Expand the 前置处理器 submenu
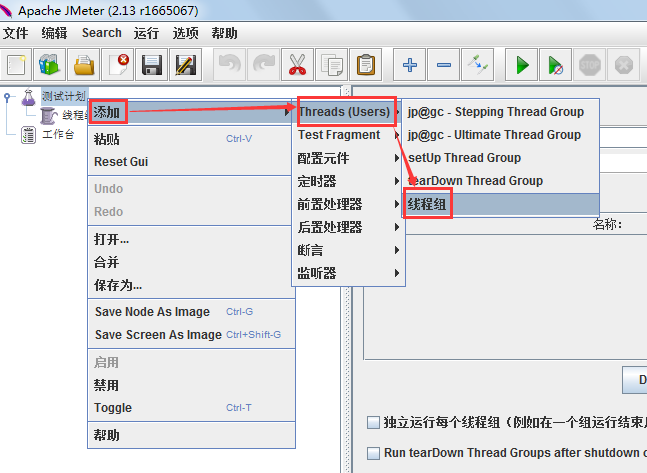647x473 pixels. 348,204
